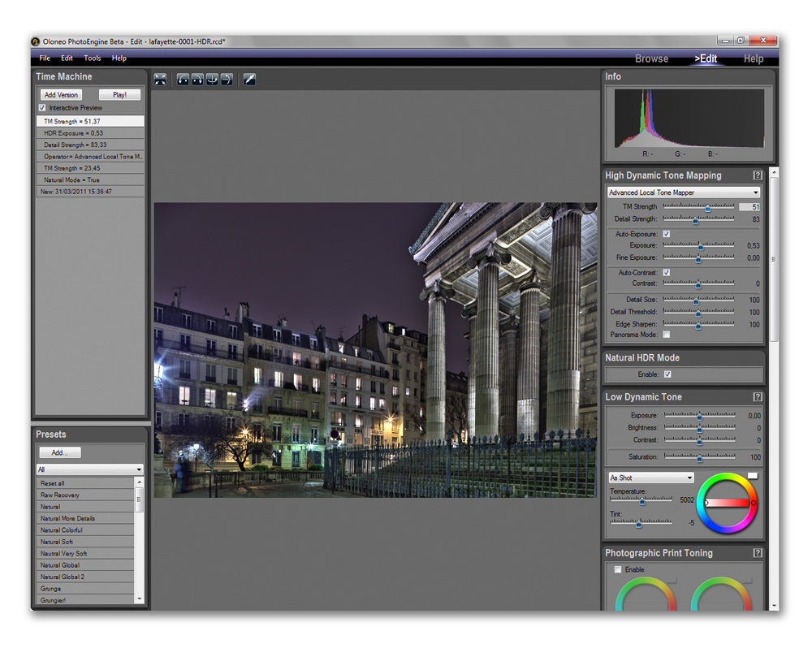Apply the Grunge preset
The width and height of the screenshot is (812, 653).
click(x=85, y=588)
